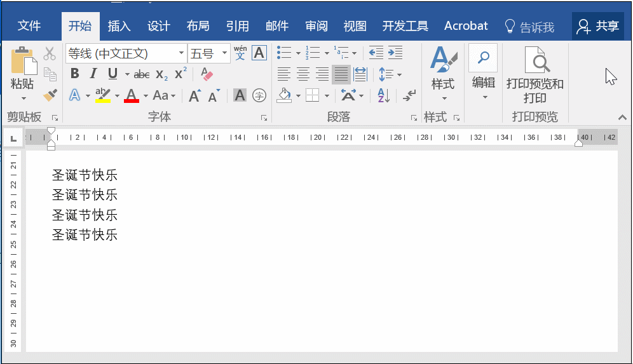633x364 pixels.
Task: Open the phonetic guide (wén) tool
Action: pyautogui.click(x=240, y=53)
